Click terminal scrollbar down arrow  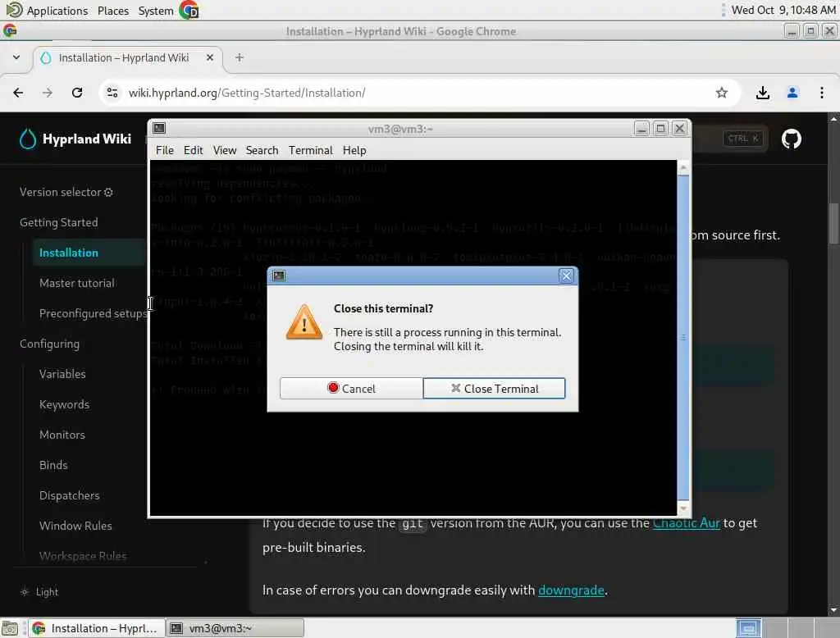coord(683,508)
